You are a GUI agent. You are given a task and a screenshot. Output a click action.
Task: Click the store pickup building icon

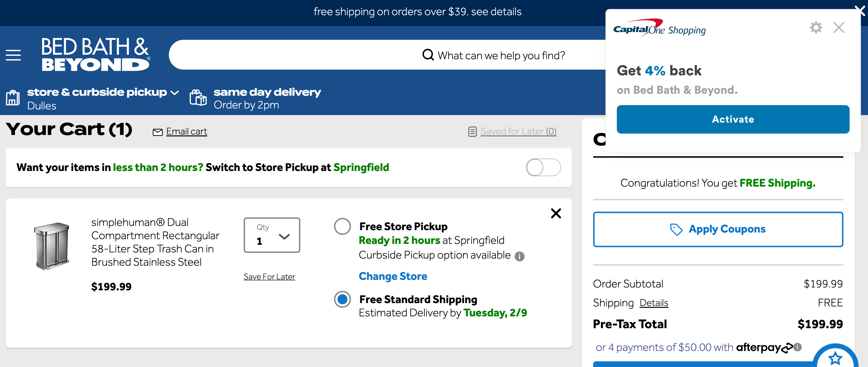(13, 98)
